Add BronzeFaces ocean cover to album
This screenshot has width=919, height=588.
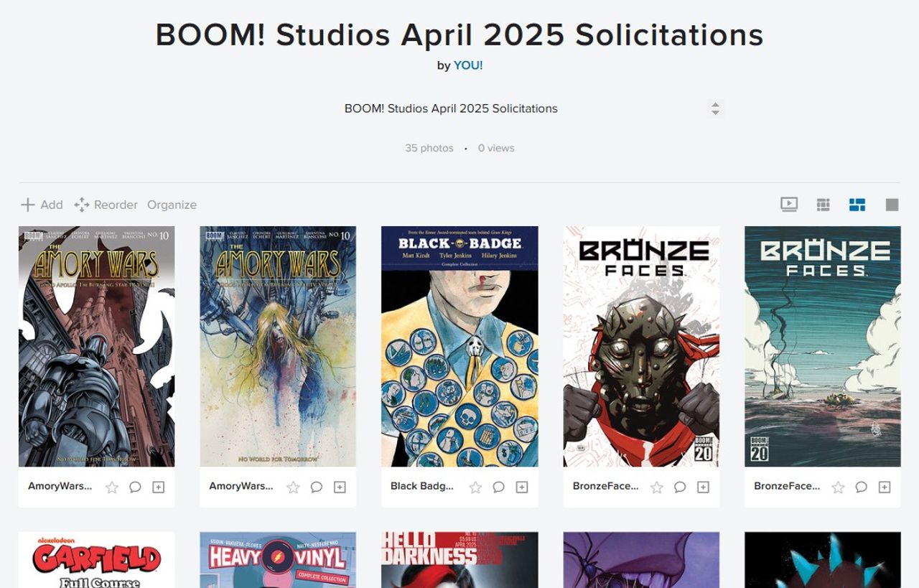[885, 487]
